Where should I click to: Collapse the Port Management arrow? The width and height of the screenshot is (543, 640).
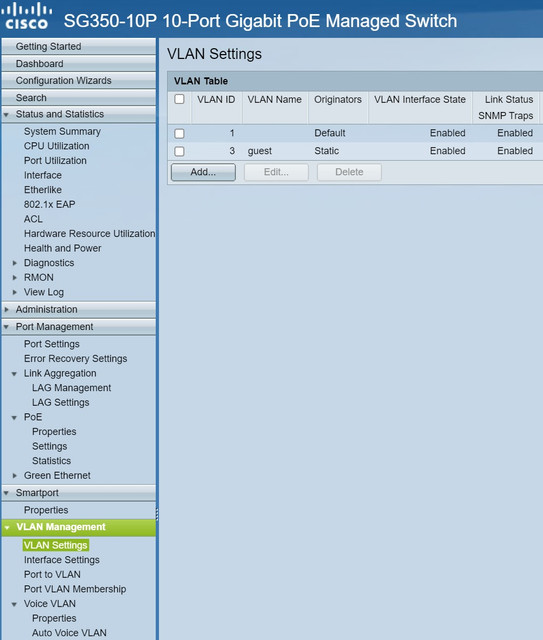tap(7, 327)
